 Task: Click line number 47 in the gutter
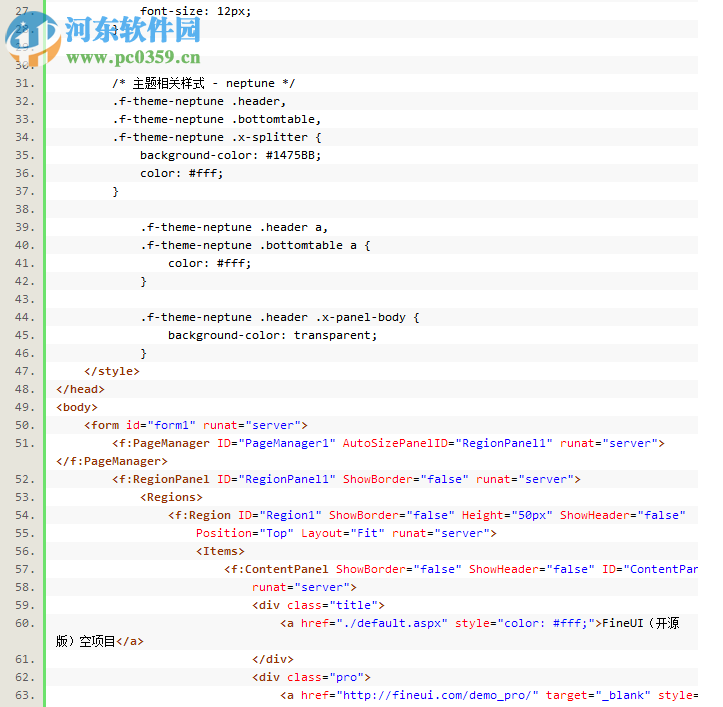[25, 371]
